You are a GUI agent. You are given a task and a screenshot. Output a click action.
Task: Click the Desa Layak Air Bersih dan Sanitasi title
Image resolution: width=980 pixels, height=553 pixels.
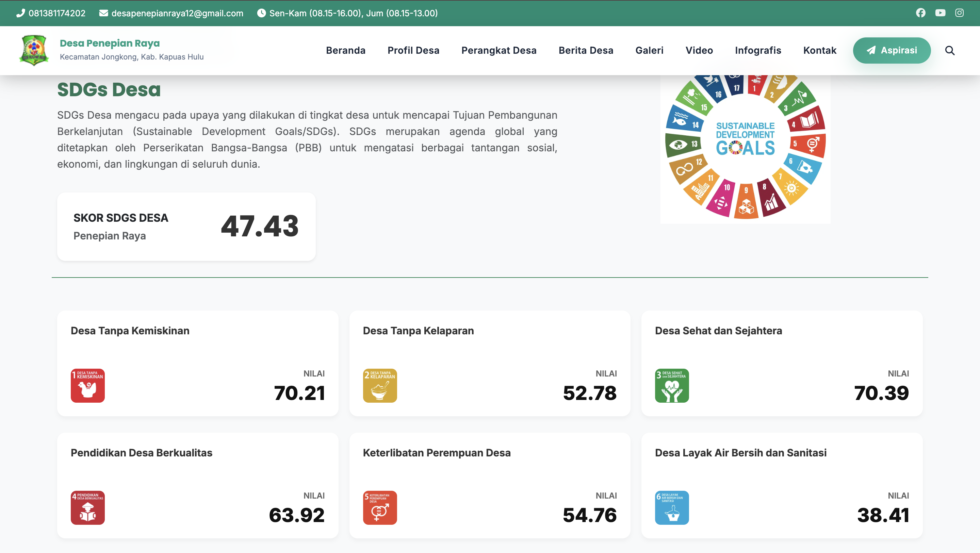click(741, 453)
